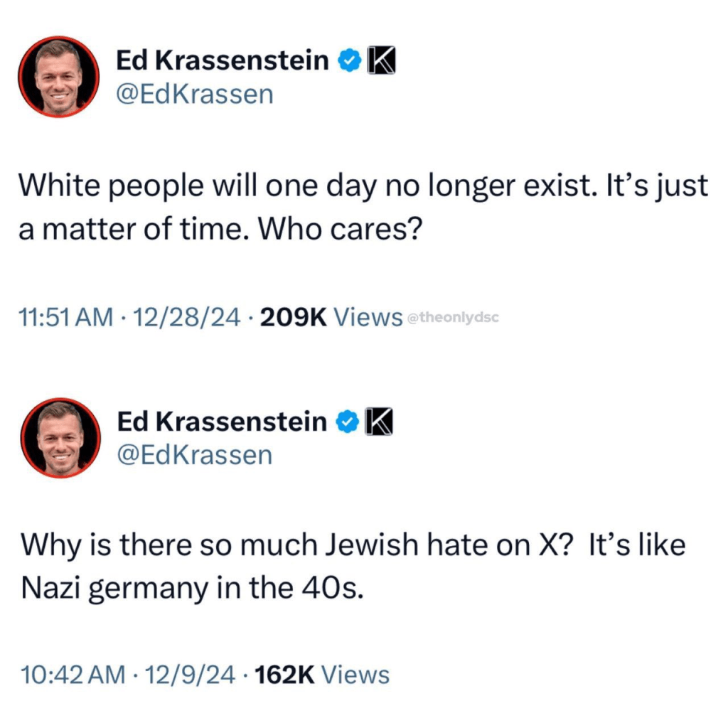The image size is (728, 728).
Task: Click the blue verified badge in bottom tweet
Action: click(x=346, y=422)
